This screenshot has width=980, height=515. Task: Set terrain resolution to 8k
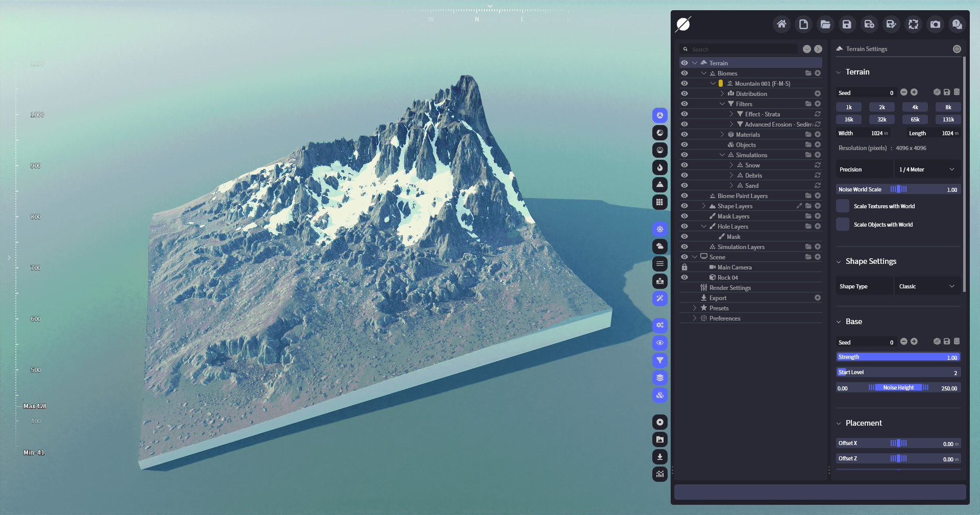tap(948, 107)
